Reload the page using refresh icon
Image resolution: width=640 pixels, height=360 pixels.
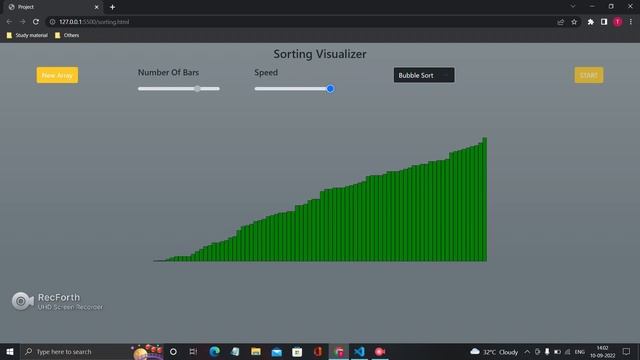click(36, 22)
